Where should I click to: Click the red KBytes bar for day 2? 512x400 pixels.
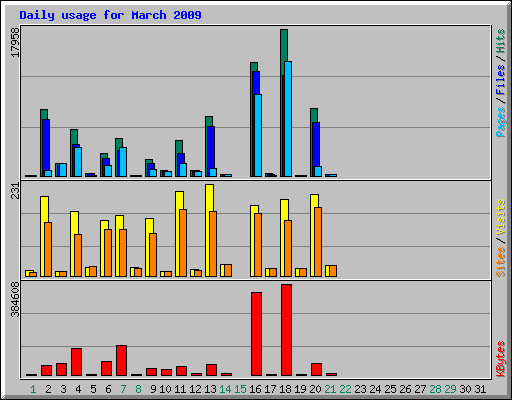[46, 371]
